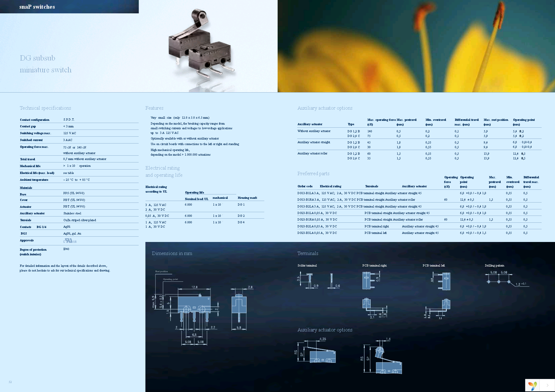Click 'Optionally available with or without auxiliary actuator'
This screenshot has width=555, height=392.
pyautogui.click(x=185, y=139)
